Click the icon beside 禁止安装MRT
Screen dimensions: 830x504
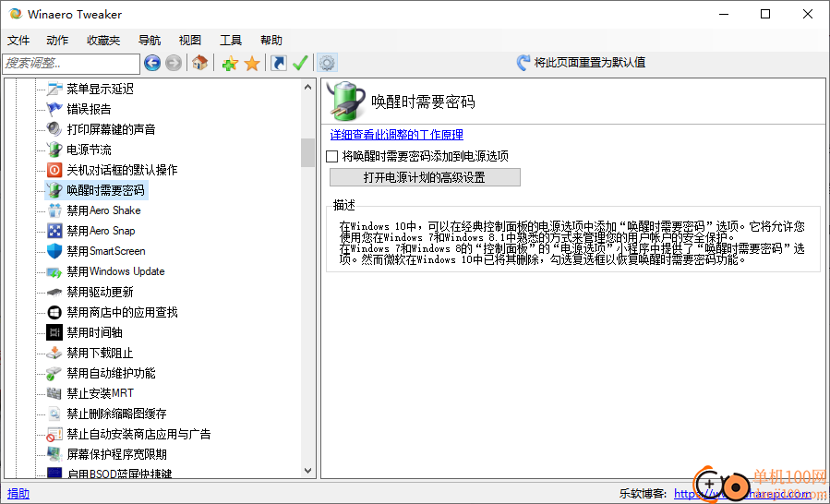[54, 393]
